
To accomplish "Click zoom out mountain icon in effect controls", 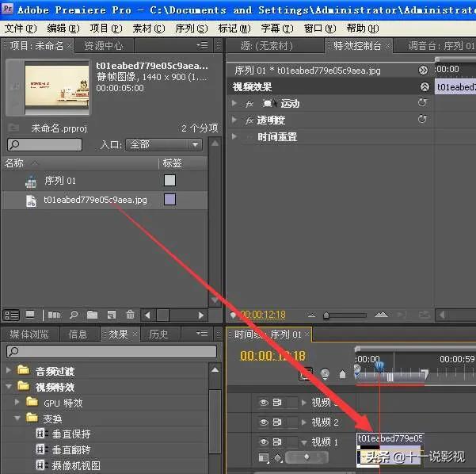I will 310,315.
